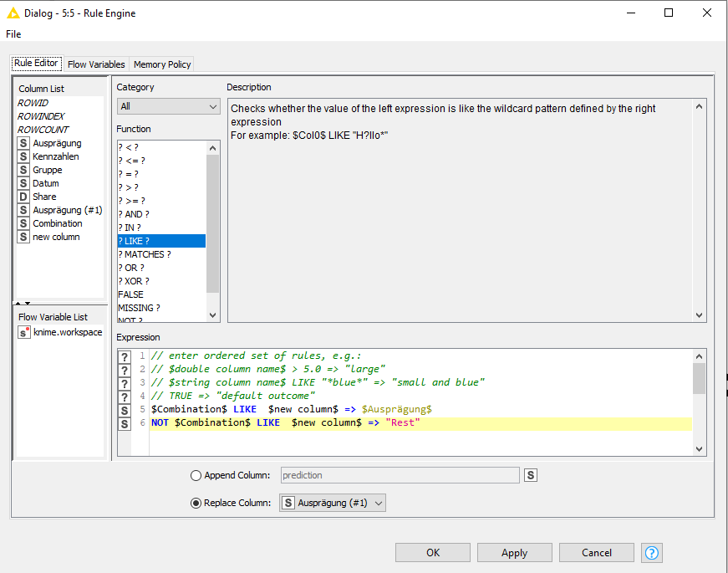Select ROWCOUNT in the Column List

click(43, 130)
